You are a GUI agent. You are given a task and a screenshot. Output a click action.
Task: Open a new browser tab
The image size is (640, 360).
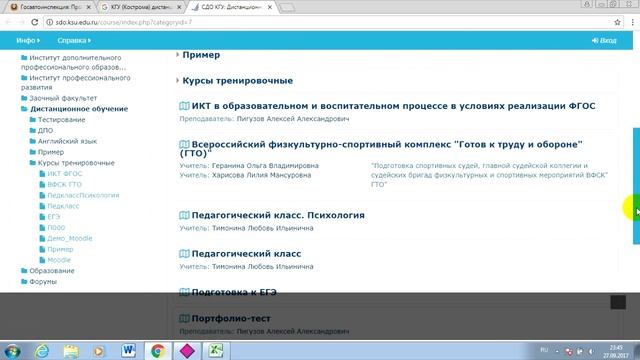click(x=287, y=7)
